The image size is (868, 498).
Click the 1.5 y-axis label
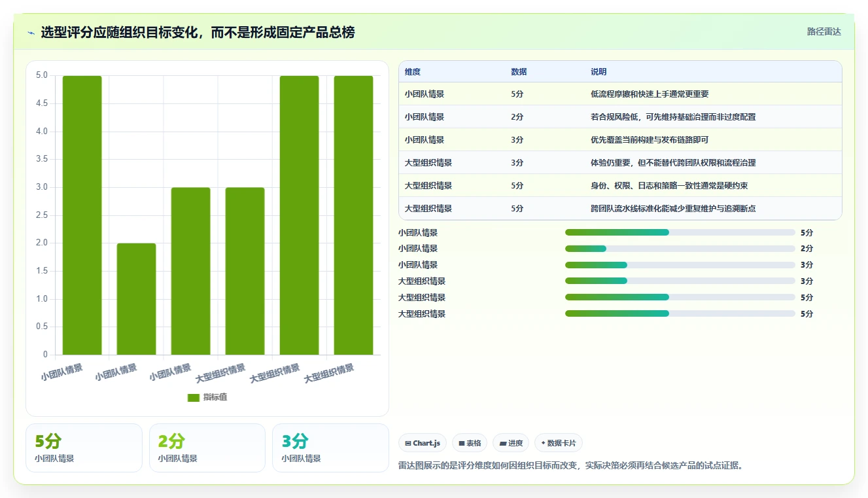click(x=41, y=271)
